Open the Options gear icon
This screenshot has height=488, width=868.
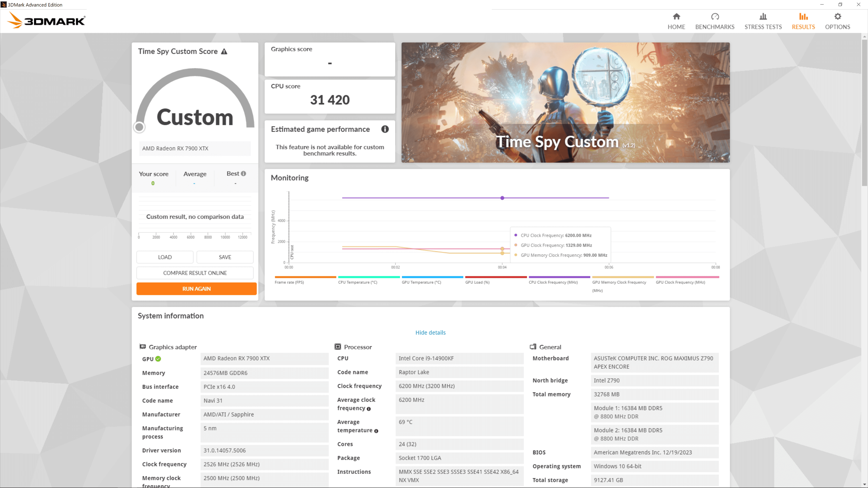click(837, 17)
